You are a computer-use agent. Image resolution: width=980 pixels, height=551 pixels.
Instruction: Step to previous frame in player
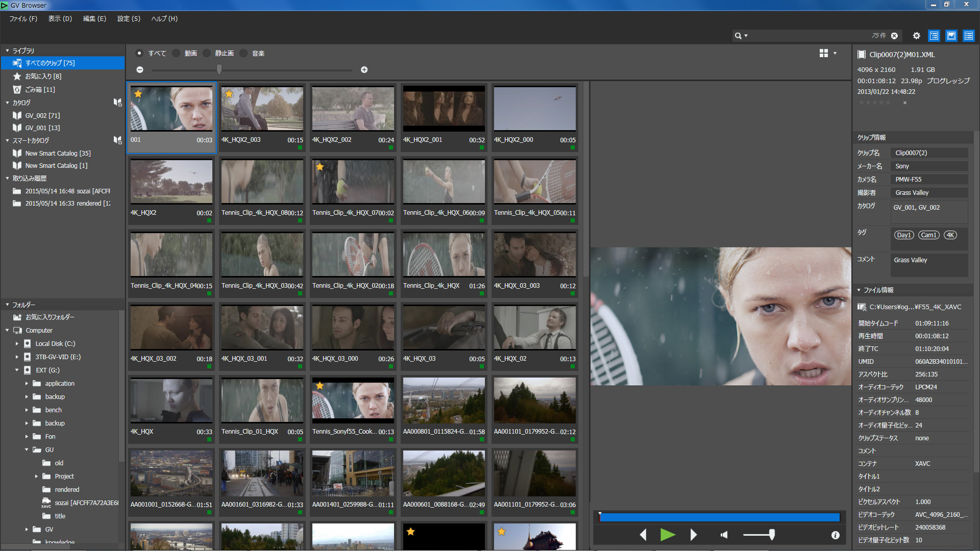[643, 535]
